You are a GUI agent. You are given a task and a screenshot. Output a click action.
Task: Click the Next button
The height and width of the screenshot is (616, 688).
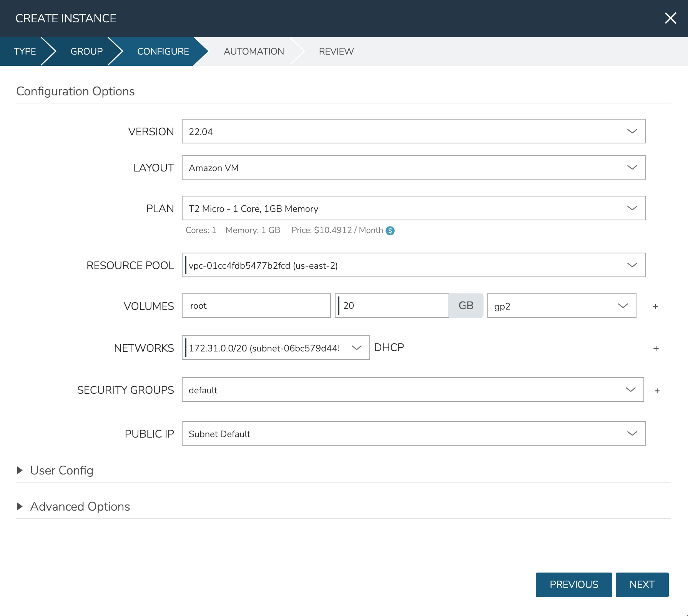click(x=641, y=584)
